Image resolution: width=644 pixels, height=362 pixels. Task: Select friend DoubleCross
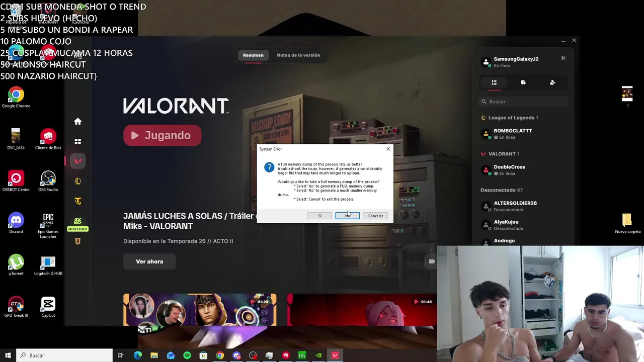523,170
